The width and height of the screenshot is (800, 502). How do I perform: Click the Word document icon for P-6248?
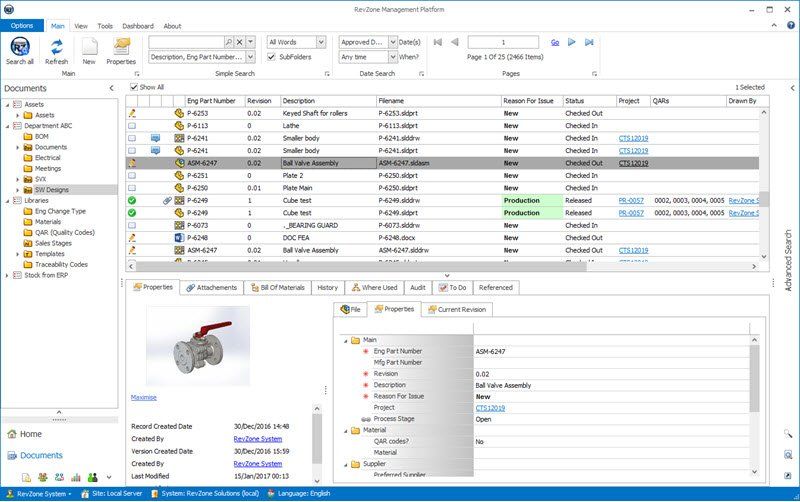coord(179,238)
